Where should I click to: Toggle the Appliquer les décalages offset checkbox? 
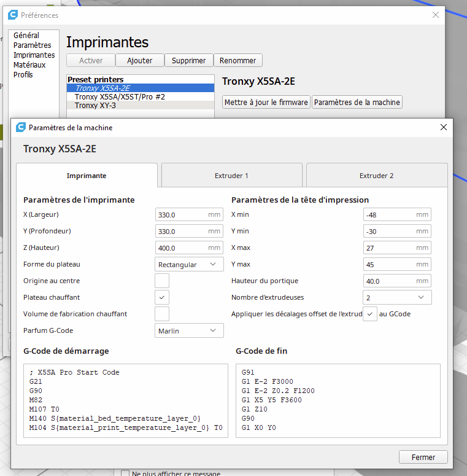tap(370, 314)
